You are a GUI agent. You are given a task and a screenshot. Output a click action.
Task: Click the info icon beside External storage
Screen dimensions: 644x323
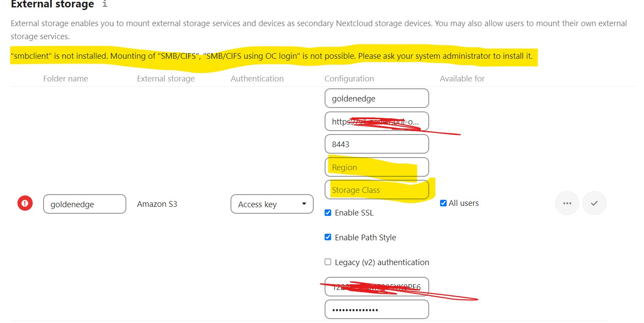tap(104, 4)
